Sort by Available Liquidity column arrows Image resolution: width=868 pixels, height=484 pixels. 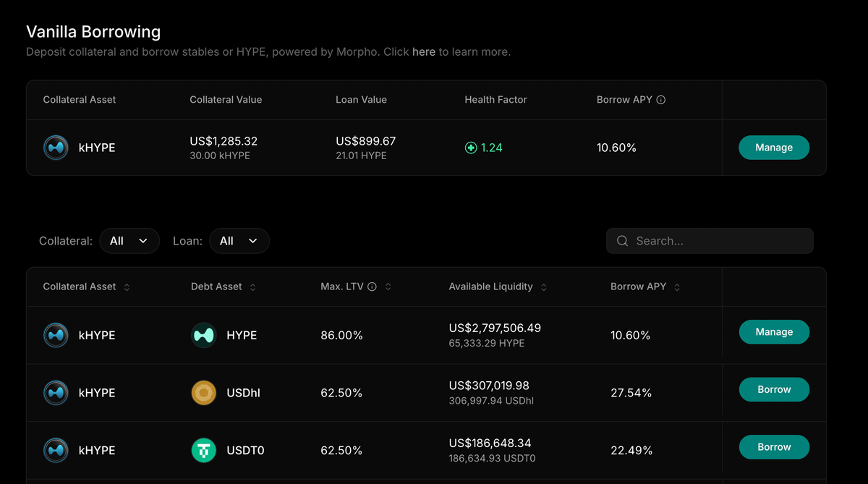click(544, 287)
